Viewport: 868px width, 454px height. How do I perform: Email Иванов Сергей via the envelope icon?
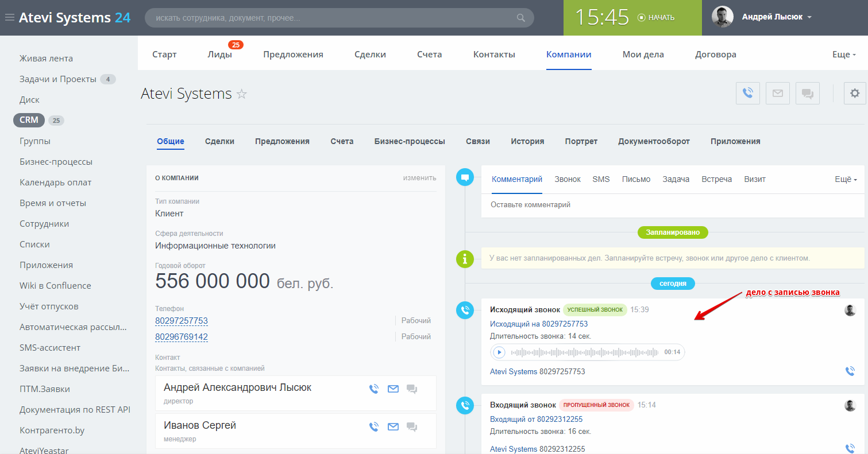pyautogui.click(x=393, y=426)
